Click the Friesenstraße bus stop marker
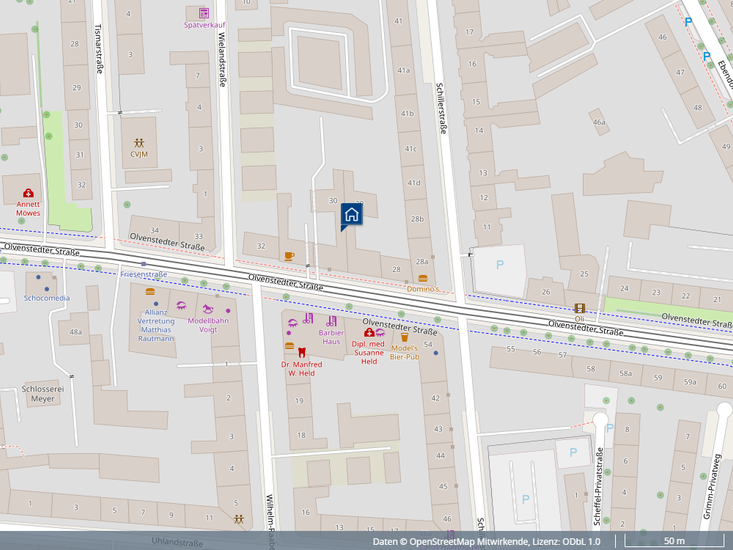733x550 pixels. coord(143,264)
